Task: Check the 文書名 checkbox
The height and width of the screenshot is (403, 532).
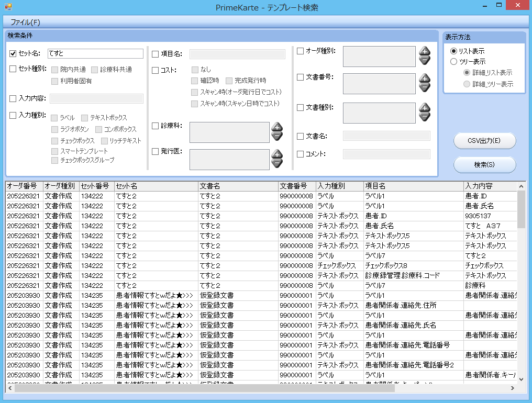Action: (300, 137)
